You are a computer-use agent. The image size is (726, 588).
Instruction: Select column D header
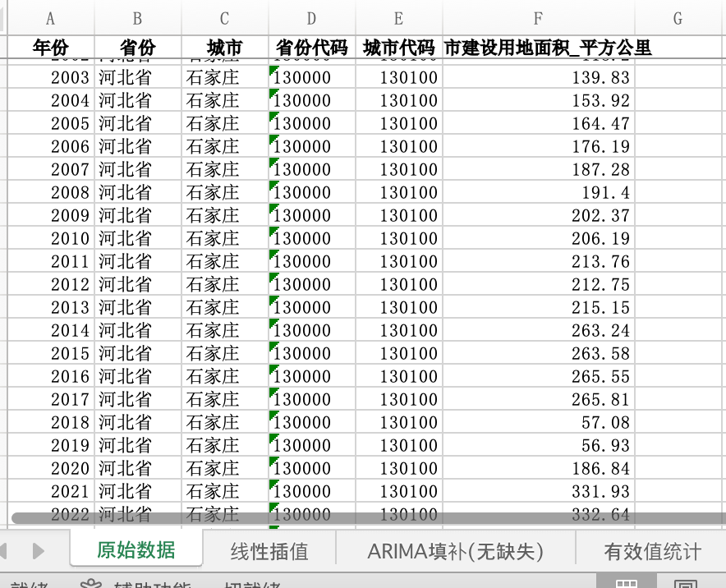point(312,17)
